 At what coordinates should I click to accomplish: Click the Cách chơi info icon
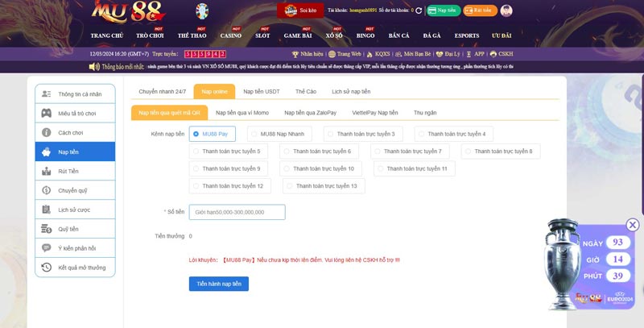coord(47,133)
